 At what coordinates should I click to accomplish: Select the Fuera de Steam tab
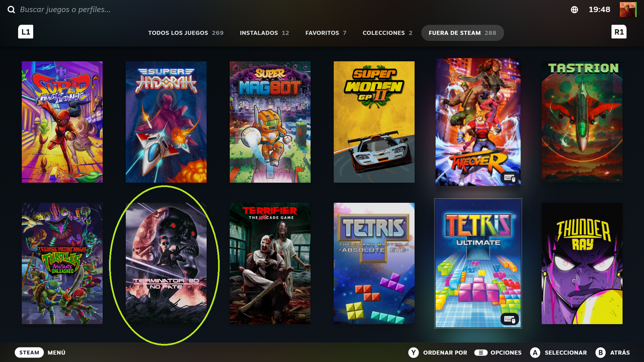pos(462,33)
